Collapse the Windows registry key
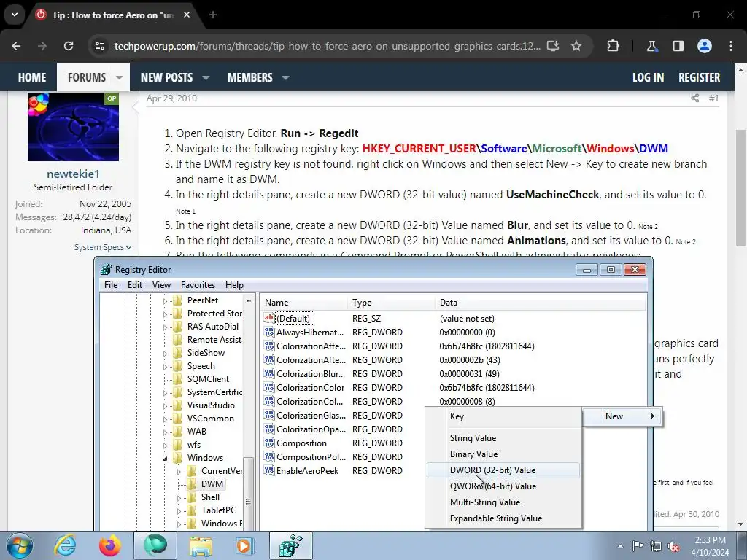Viewport: 747px width, 560px height. click(x=166, y=459)
